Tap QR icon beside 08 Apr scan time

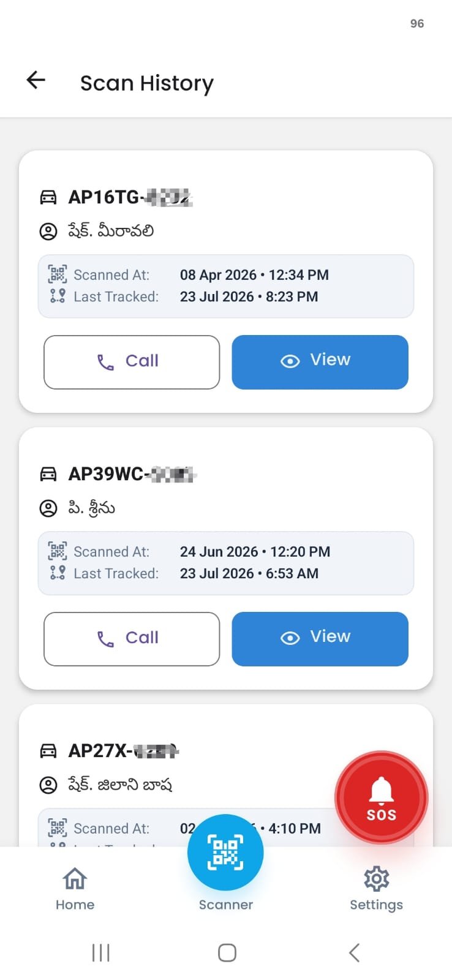tap(58, 274)
